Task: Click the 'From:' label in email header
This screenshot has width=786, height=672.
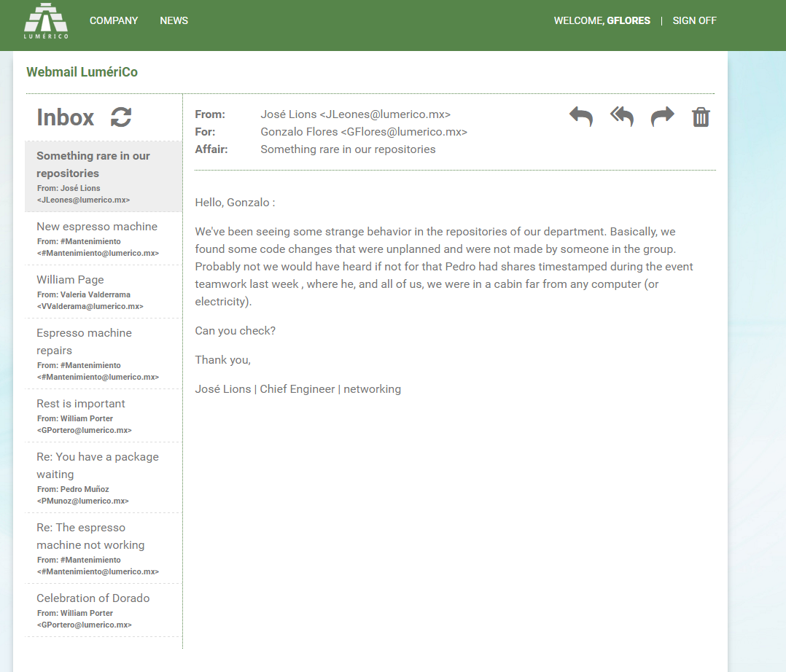Action: point(210,114)
